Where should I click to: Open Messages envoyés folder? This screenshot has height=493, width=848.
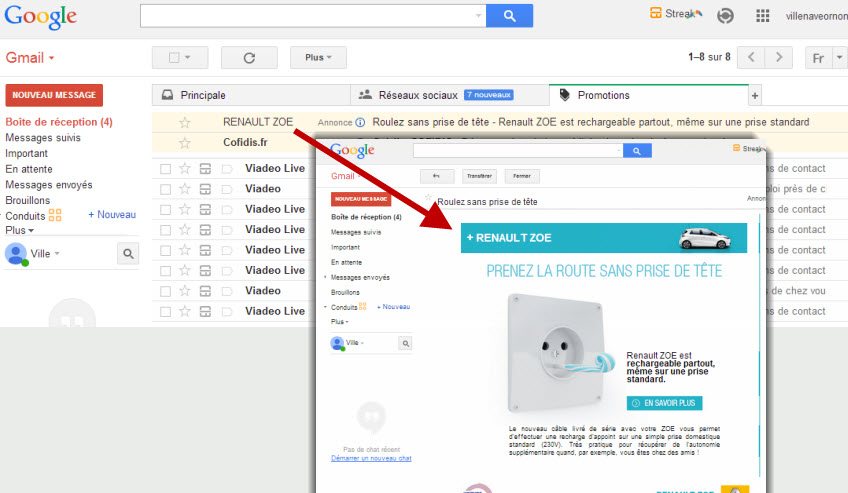pos(49,185)
